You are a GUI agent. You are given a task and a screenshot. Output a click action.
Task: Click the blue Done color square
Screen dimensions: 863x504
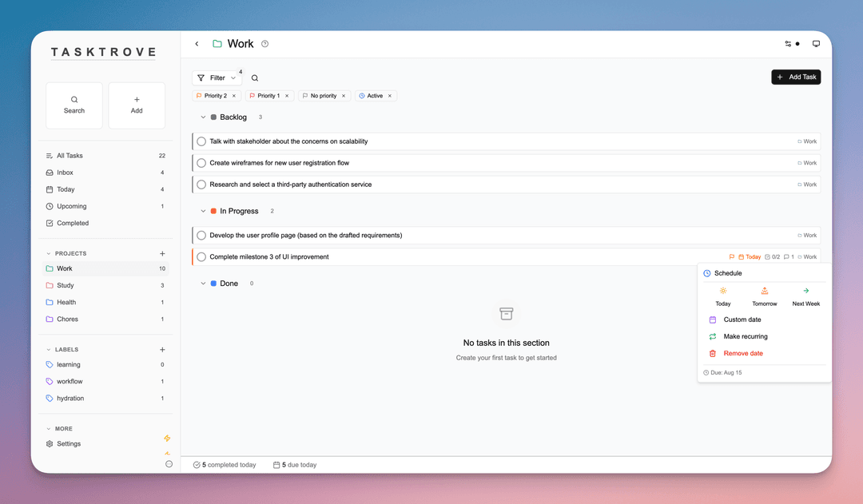(x=213, y=284)
